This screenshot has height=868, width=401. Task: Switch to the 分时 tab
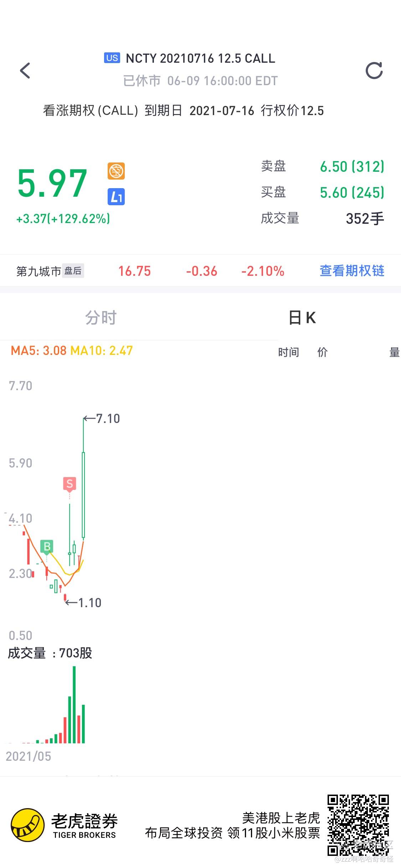(x=101, y=317)
